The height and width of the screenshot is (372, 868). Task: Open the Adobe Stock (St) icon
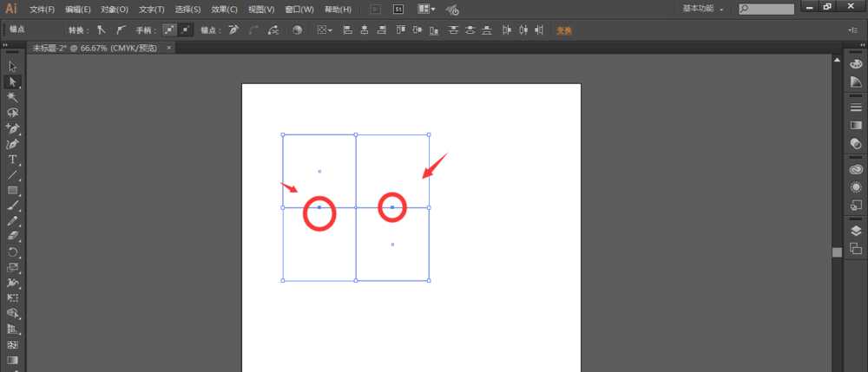[398, 10]
